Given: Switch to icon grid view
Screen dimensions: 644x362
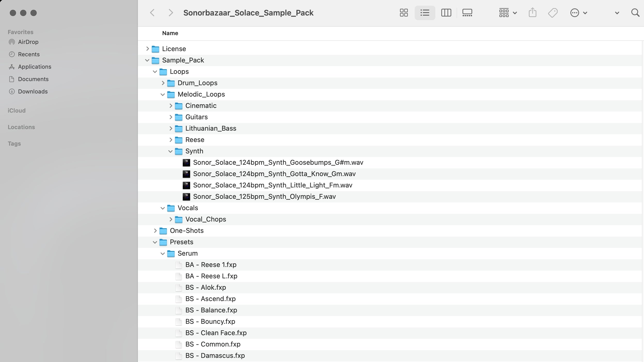Looking at the screenshot, I should [x=404, y=13].
